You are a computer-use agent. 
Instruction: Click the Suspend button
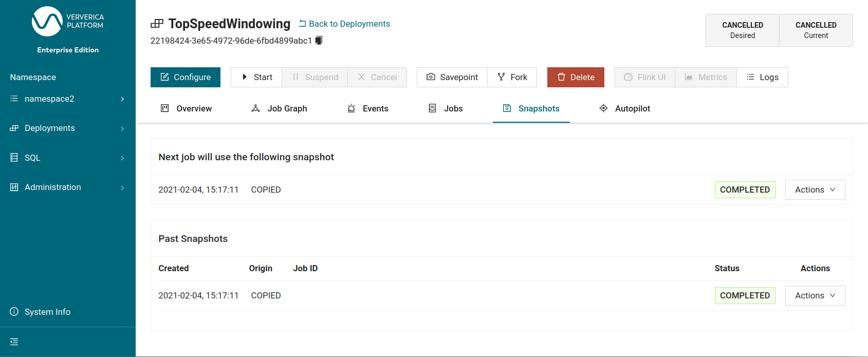click(315, 77)
